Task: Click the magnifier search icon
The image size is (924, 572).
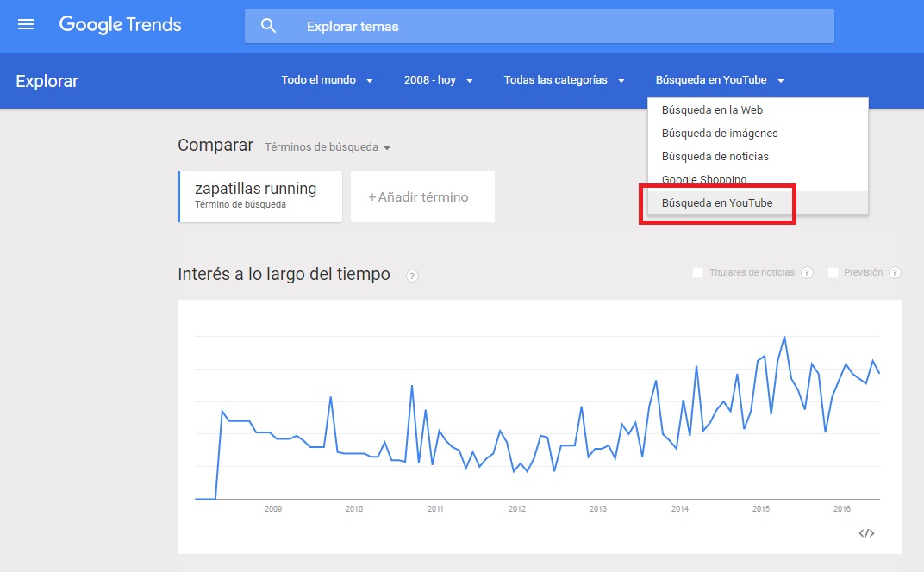Action: coord(268,26)
